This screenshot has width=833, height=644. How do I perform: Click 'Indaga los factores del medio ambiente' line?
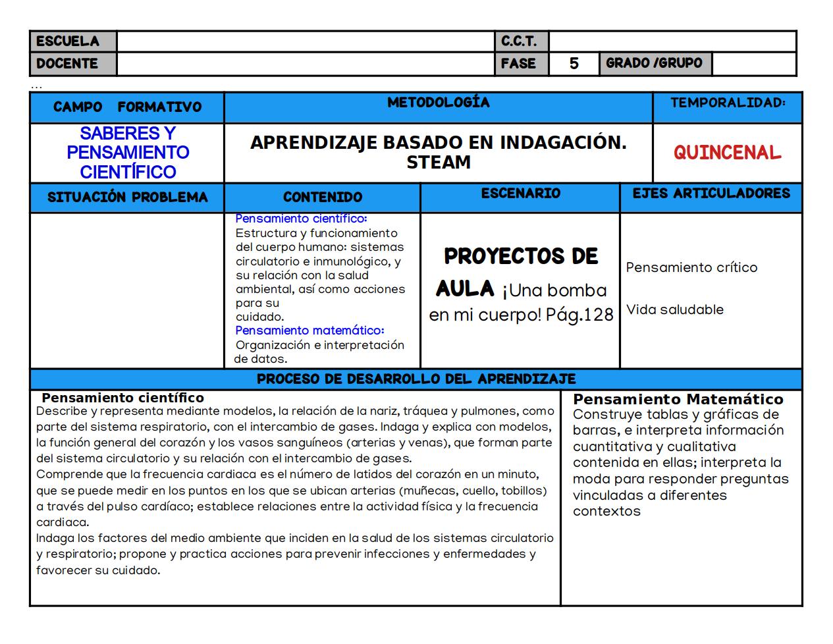coord(295,538)
